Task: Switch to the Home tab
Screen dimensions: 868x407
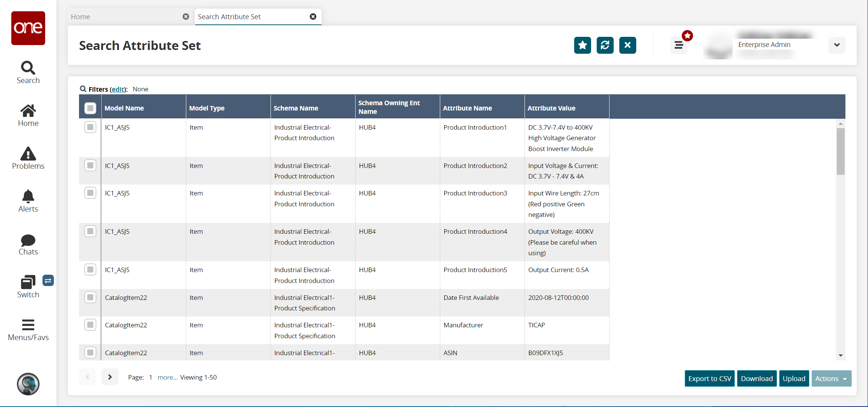Action: click(124, 17)
